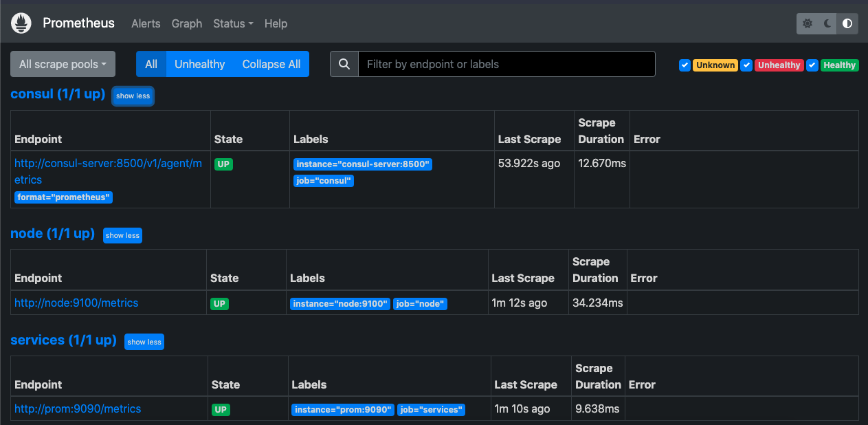This screenshot has height=425, width=868.
Task: Click the Prometheus flame logo
Action: coord(21,22)
